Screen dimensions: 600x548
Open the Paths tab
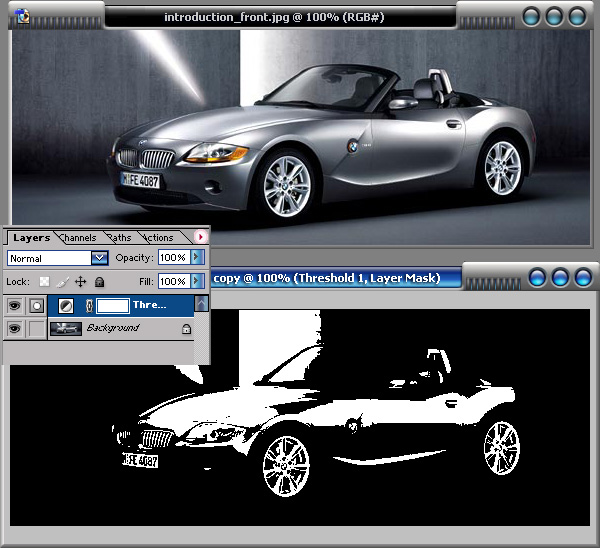click(x=120, y=238)
